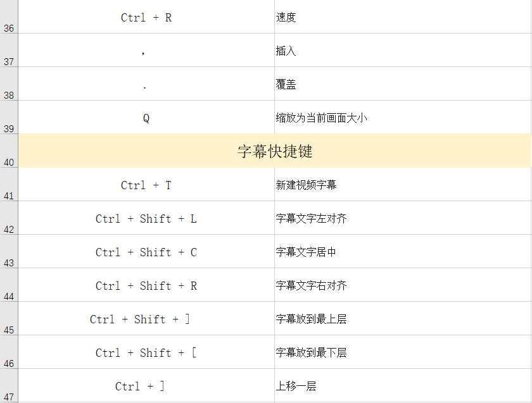Click the Ctrl + Shift + [ cell
Image resolution: width=532 pixels, height=403 pixels.
pyautogui.click(x=146, y=353)
